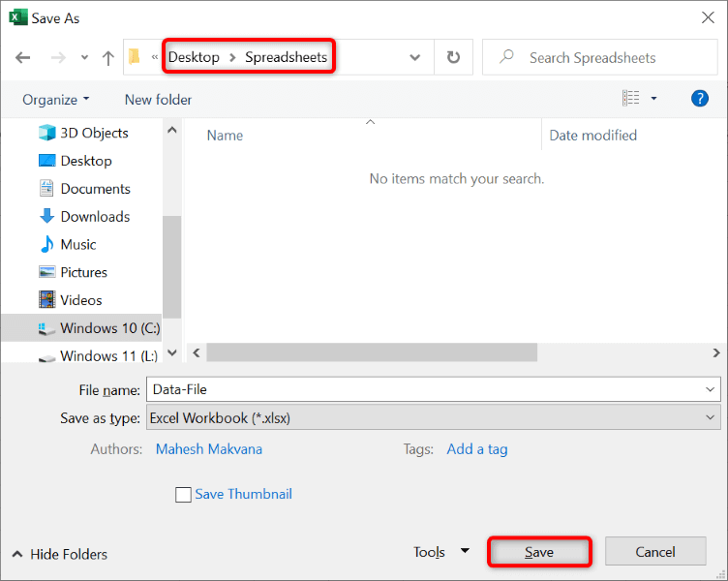Select 3D Objects in the navigation pane

click(94, 133)
